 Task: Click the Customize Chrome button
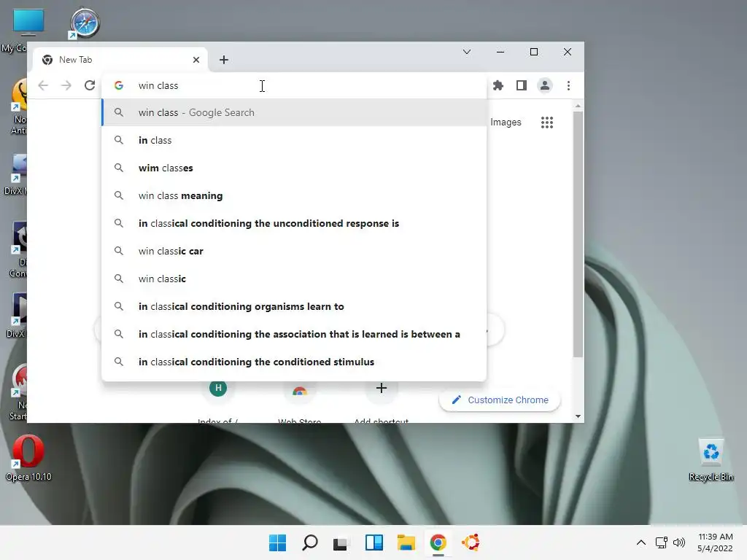[500, 400]
